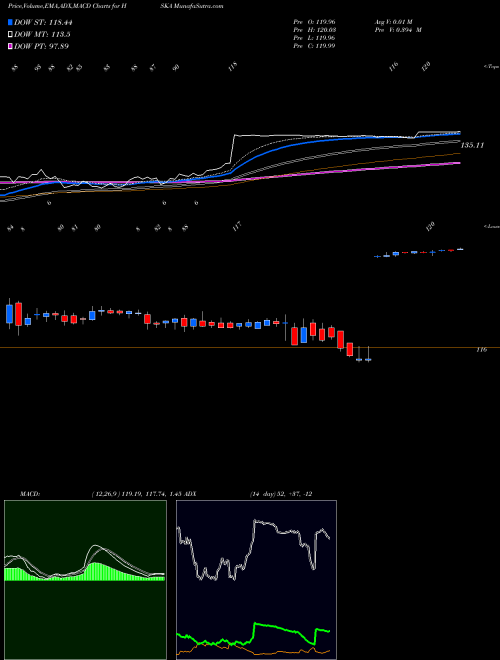Viewport: 500px width, 660px height.
Task: Click the magenta DOW PT legend square
Action: coord(10,46)
